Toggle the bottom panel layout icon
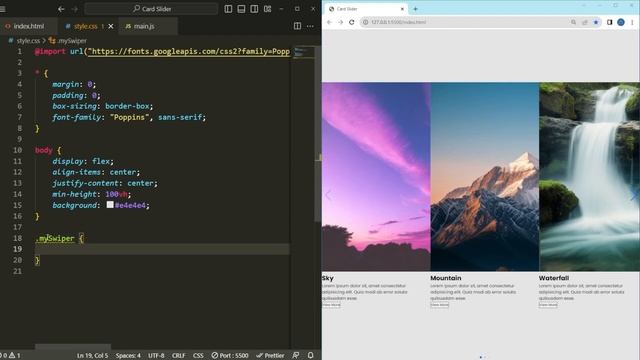This screenshot has height=360, width=640. [241, 9]
